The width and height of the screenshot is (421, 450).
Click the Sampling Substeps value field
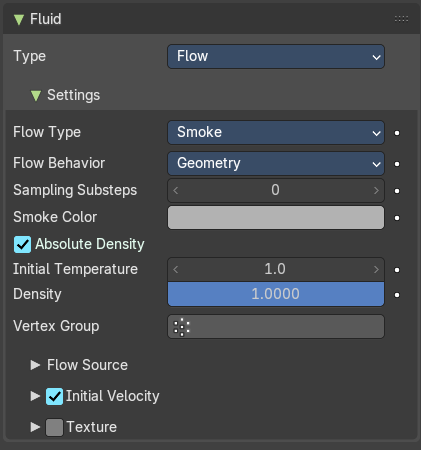coord(276,190)
